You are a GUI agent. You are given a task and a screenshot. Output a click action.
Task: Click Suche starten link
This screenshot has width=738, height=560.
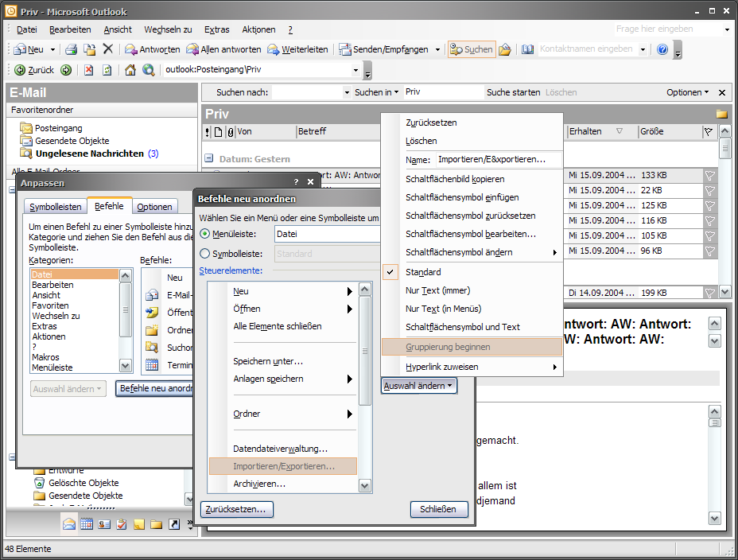513,92
